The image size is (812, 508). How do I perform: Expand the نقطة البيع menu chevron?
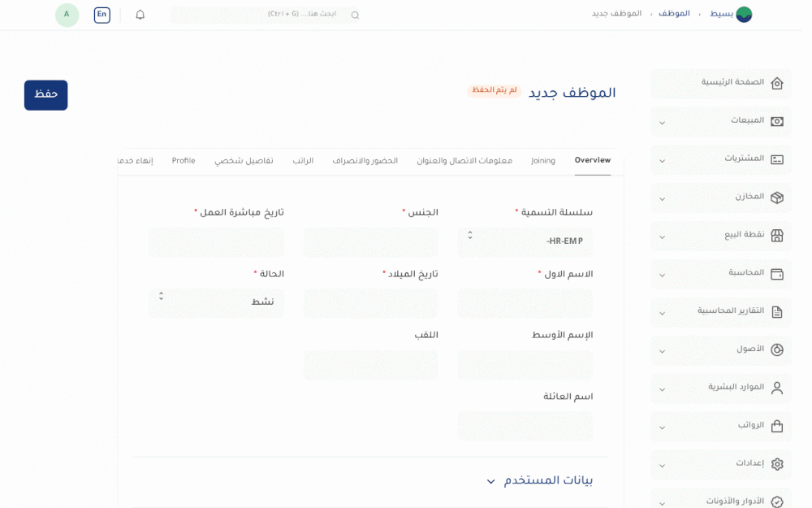(x=662, y=237)
